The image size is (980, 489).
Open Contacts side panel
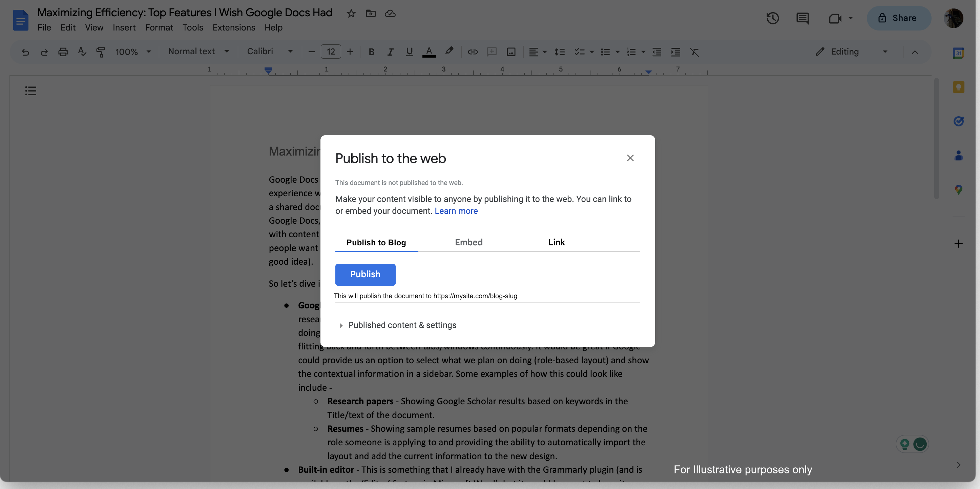pyautogui.click(x=958, y=155)
